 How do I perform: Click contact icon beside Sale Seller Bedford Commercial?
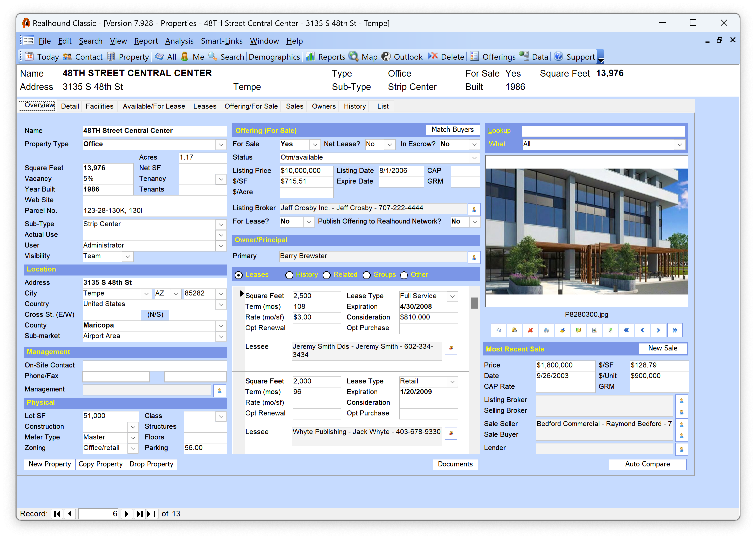(682, 424)
